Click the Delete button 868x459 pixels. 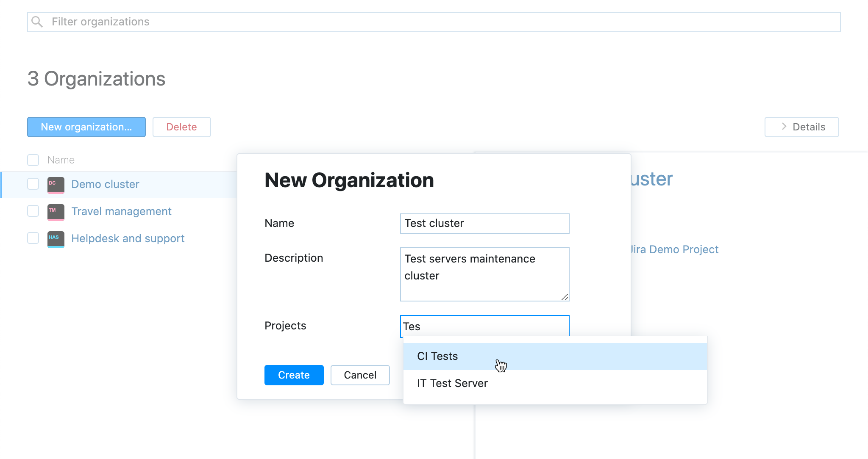tap(181, 127)
